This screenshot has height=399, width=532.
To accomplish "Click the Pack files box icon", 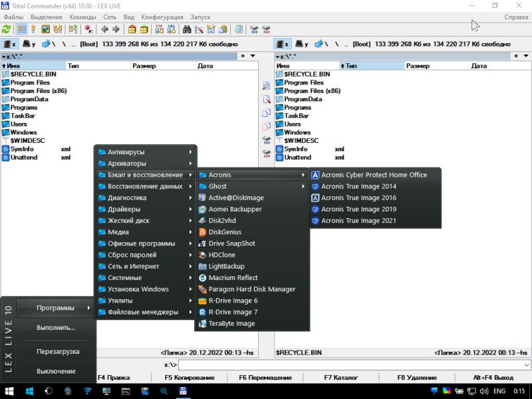I will coord(132,29).
